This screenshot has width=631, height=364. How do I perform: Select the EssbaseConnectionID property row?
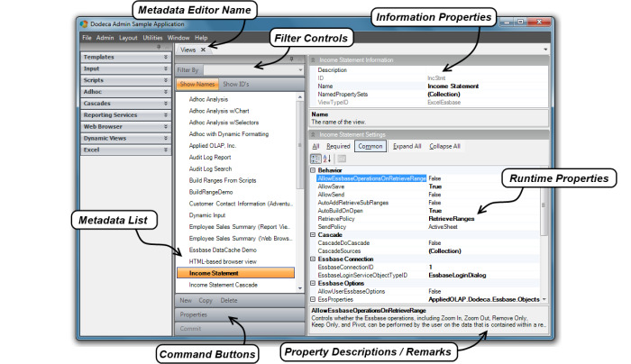tap(428, 267)
